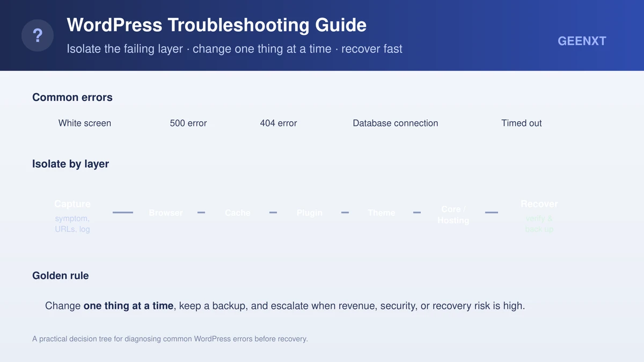Click the question mark help icon
This screenshot has width=644, height=362.
click(38, 35)
